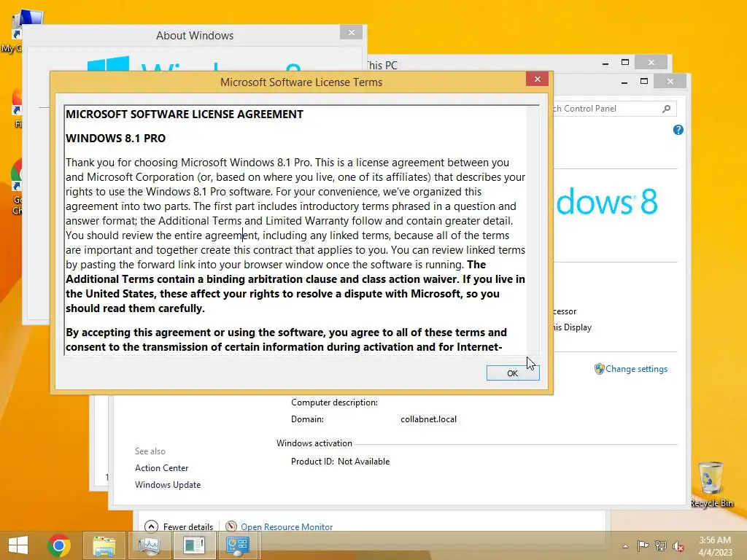Select the Recycle Bin desktop icon
This screenshot has height=560, width=747.
[x=711, y=485]
